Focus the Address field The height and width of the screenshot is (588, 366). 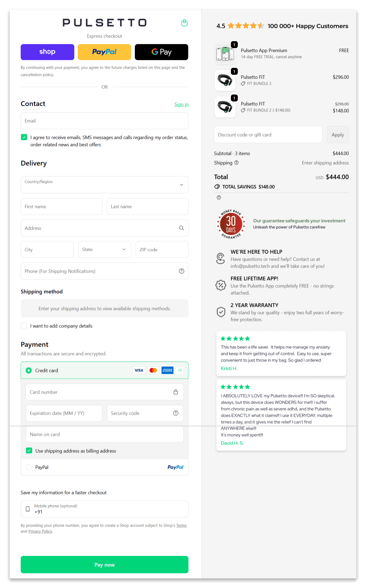point(105,228)
